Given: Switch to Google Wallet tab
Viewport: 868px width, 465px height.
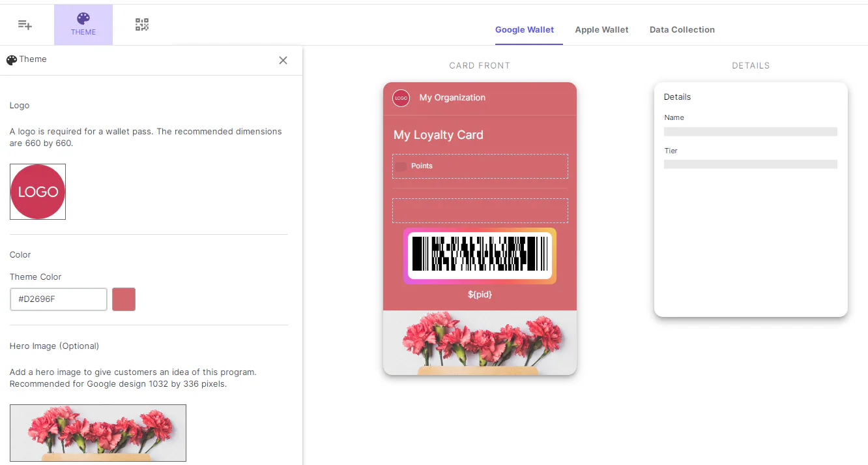Looking at the screenshot, I should tap(525, 29).
